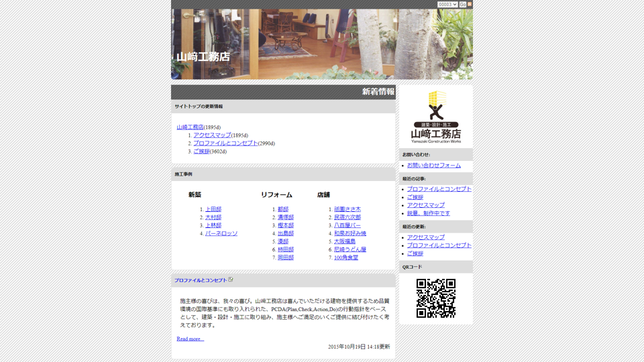This screenshot has height=362, width=644.
Task: Select ご挨拶 in the site update list
Action: [201, 152]
